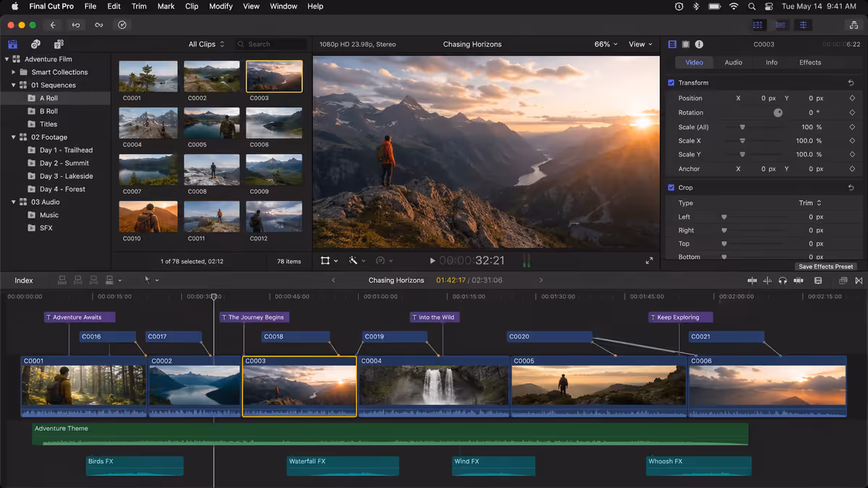Go to next timeline history arrow
The width and height of the screenshot is (868, 488).
pos(540,281)
